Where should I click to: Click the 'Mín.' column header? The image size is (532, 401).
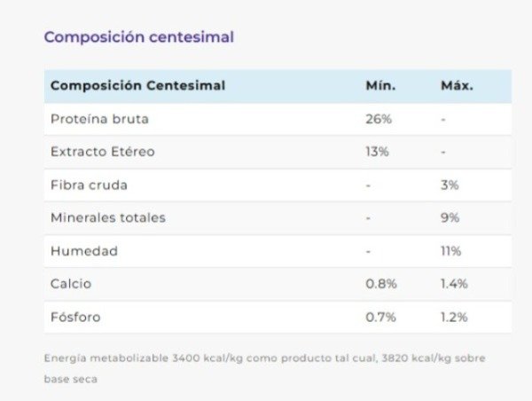[380, 86]
